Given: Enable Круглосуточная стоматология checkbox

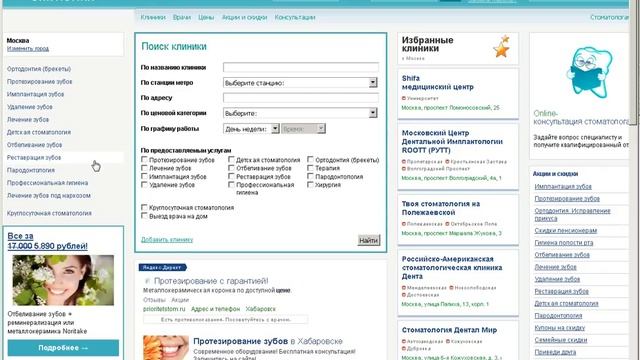Looking at the screenshot, I should (x=144, y=207).
